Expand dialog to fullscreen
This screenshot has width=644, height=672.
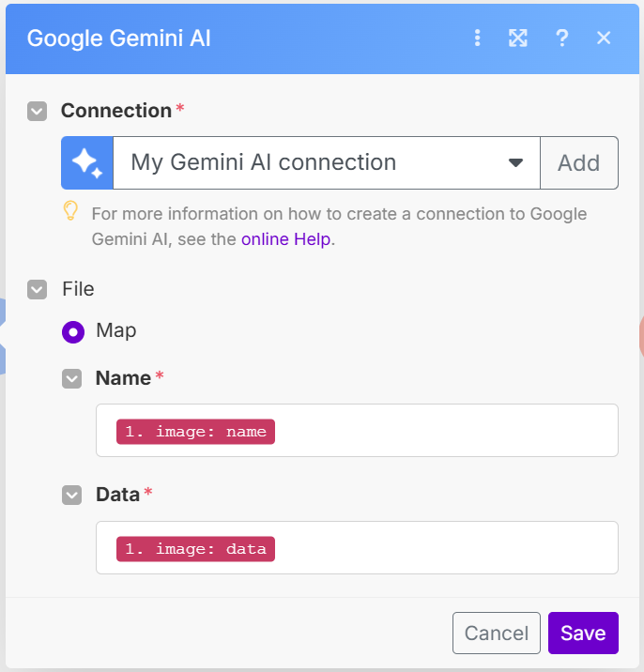click(517, 38)
